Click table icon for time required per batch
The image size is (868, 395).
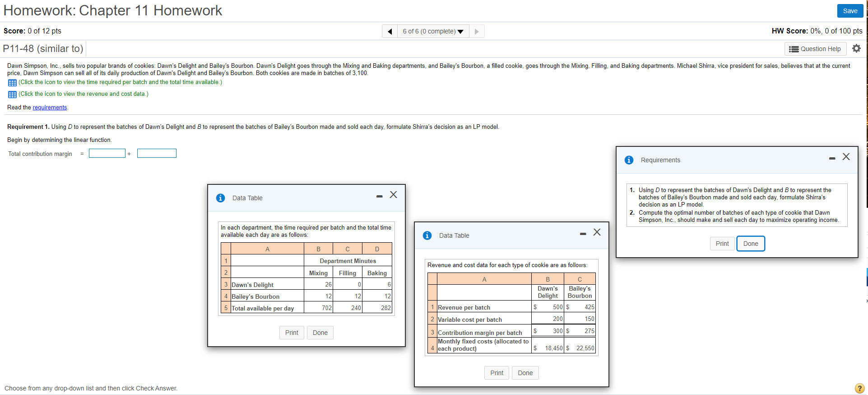pyautogui.click(x=12, y=83)
